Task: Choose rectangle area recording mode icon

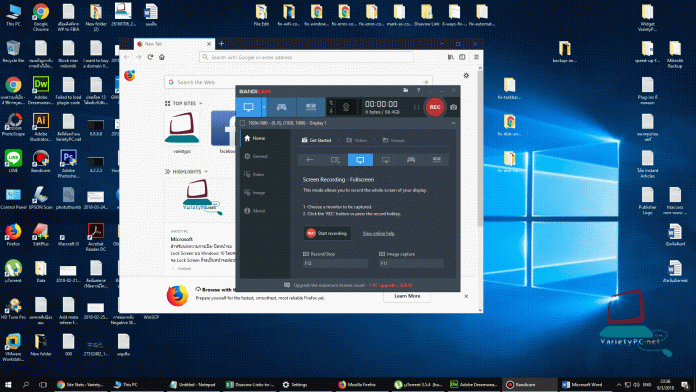Action: (x=335, y=160)
